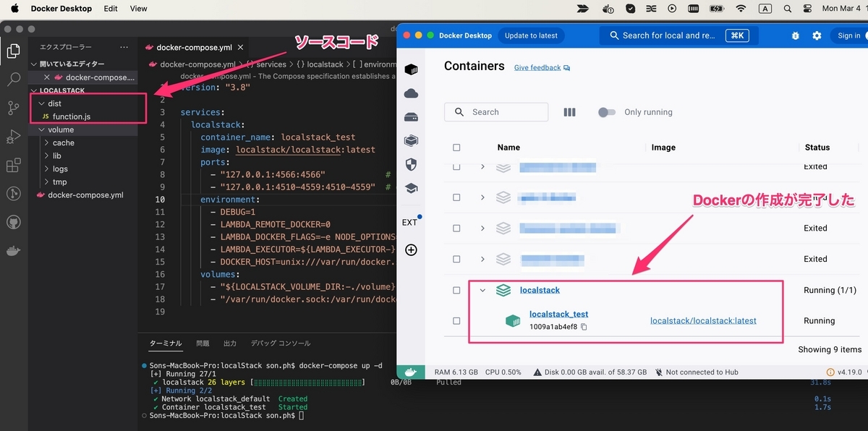The image size is (868, 431).
Task: Open localstack/localstack:latest image link
Action: click(x=703, y=320)
